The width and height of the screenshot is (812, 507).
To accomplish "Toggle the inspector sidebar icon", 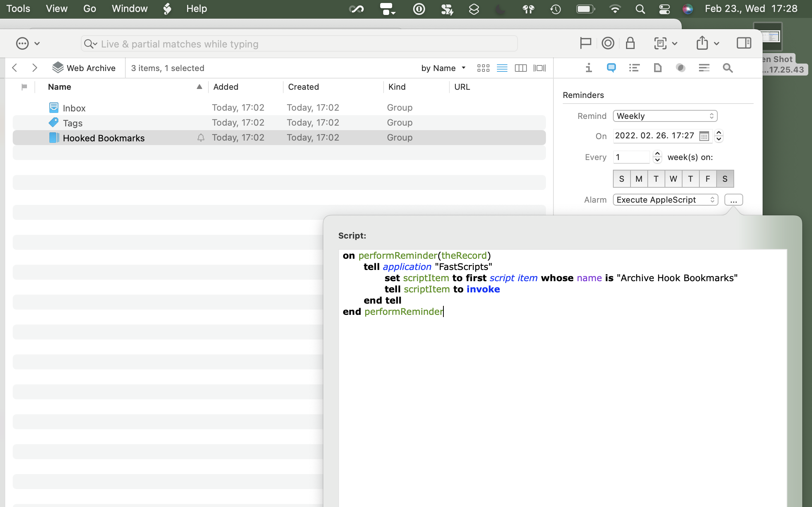I will pos(744,43).
